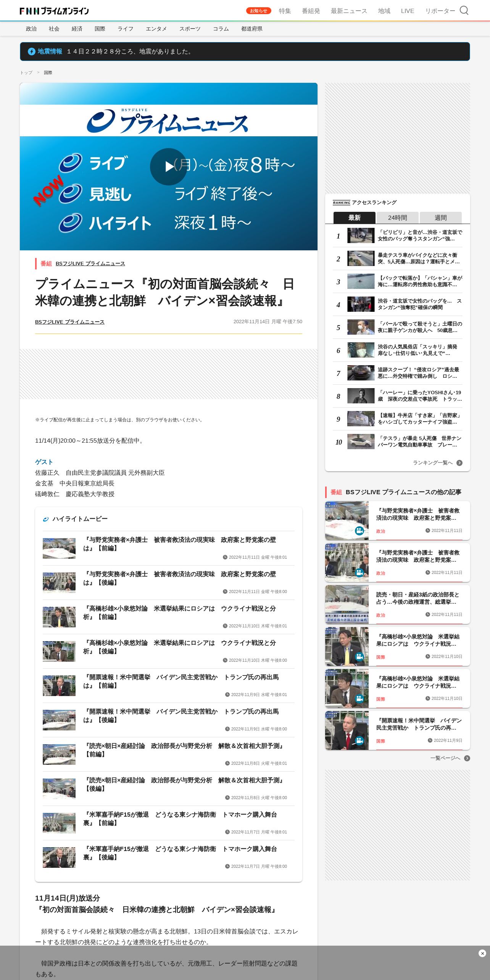Image resolution: width=490 pixels, height=980 pixels.
Task: Switch ranking to 週間 tab
Action: [x=441, y=218]
